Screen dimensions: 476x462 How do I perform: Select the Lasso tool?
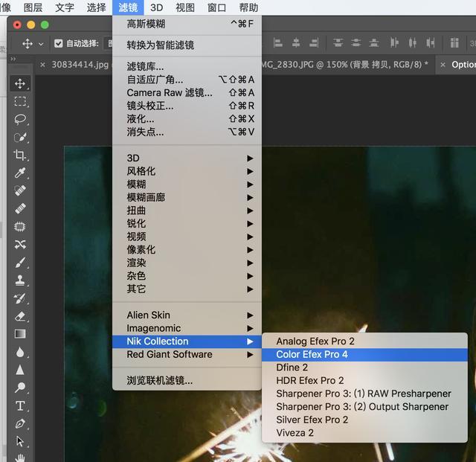tap(20, 119)
